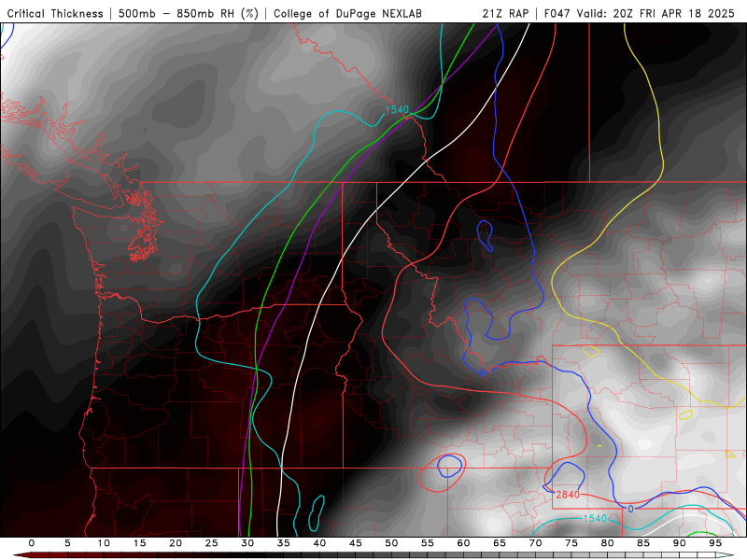Click the colorbar value 40

coord(319,543)
